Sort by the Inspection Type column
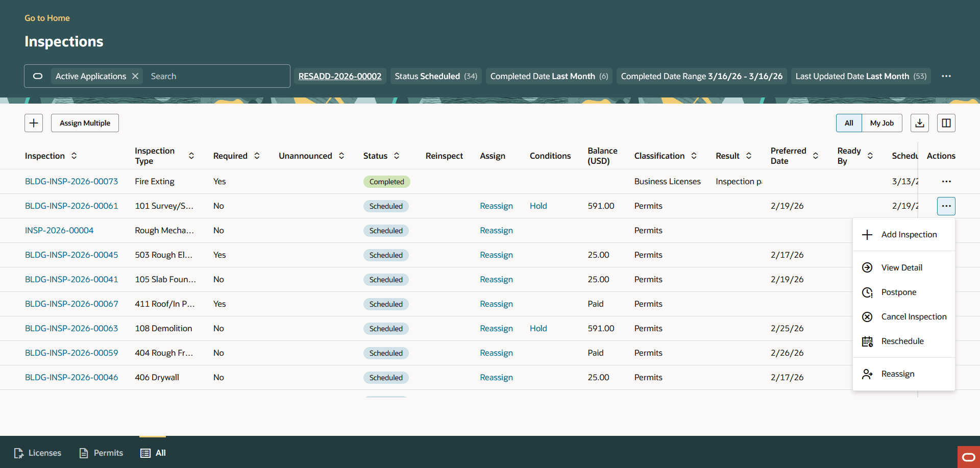 coord(191,156)
